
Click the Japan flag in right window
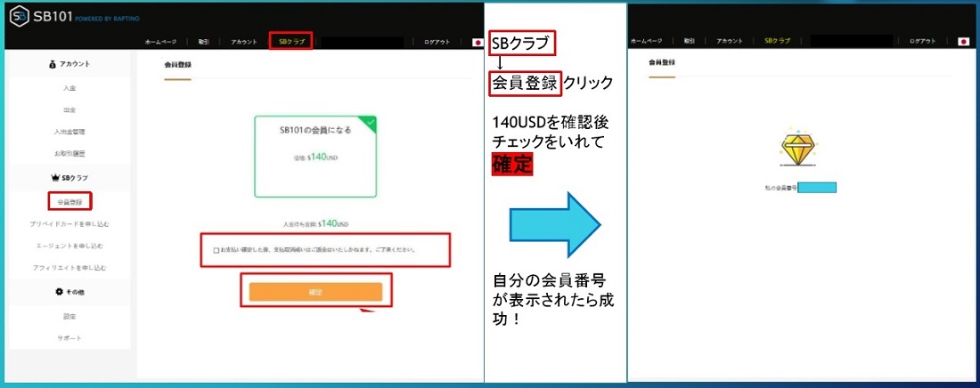[x=963, y=41]
